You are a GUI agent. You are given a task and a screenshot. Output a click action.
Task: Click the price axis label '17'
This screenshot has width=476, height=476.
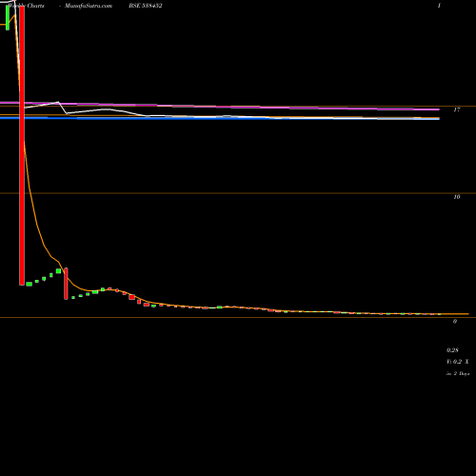[457, 109]
